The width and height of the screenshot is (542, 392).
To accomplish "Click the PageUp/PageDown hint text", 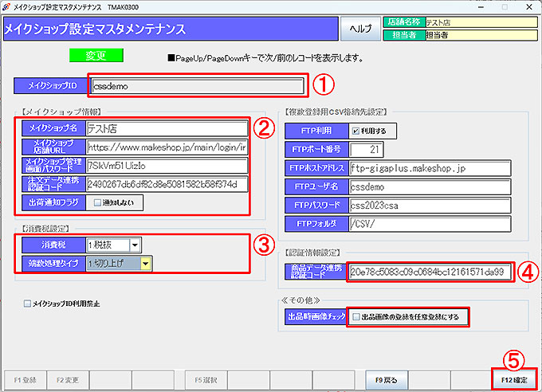I will point(265,58).
